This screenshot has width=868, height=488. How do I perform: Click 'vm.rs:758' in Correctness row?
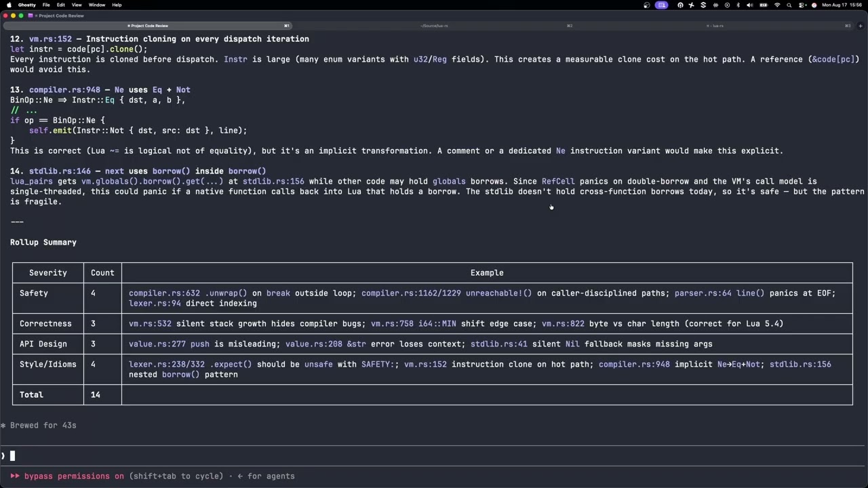coord(392,323)
